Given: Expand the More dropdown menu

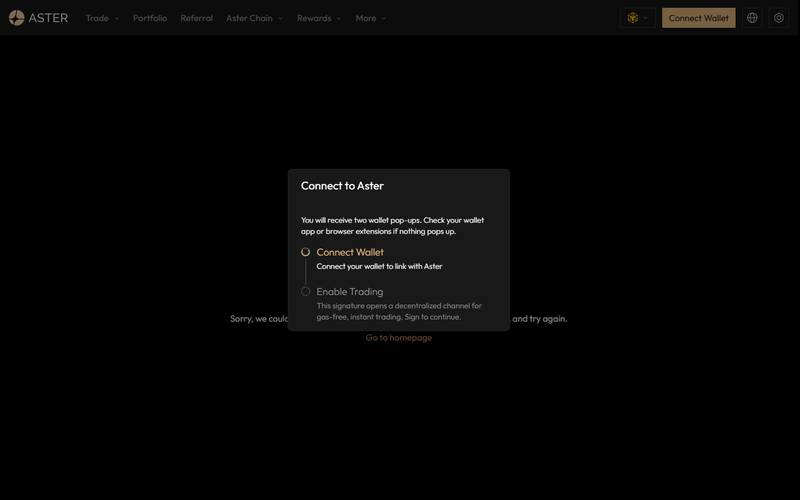Looking at the screenshot, I should (x=370, y=18).
